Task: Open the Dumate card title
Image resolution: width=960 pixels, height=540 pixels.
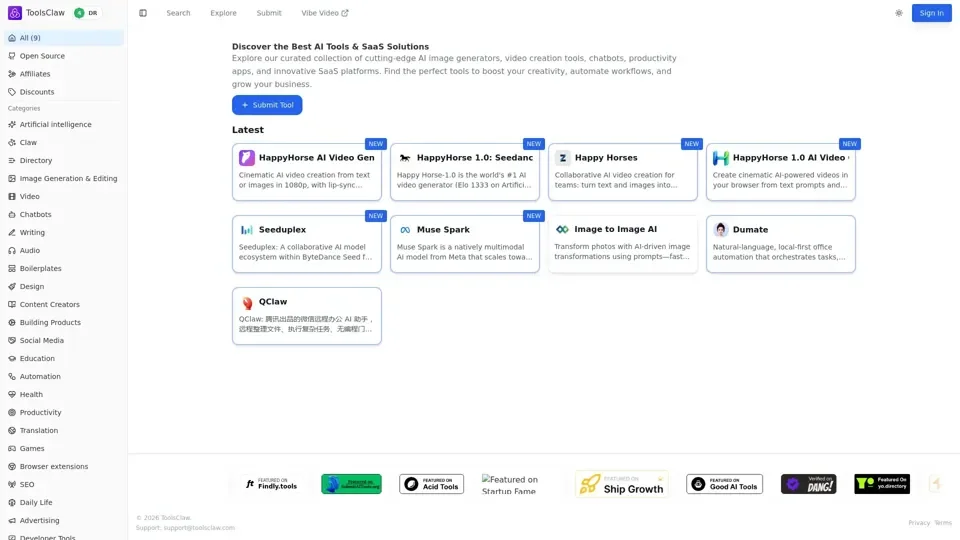Action: click(750, 230)
